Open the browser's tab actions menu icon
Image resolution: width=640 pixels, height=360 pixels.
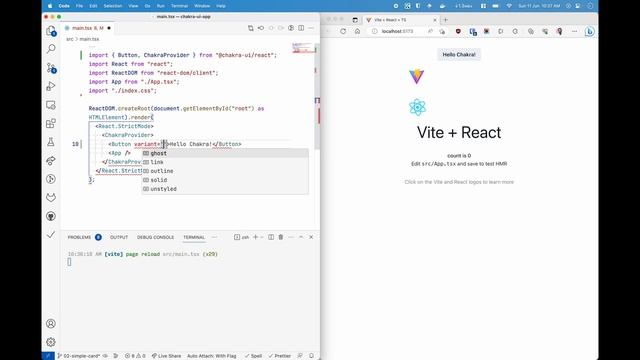pos(355,20)
